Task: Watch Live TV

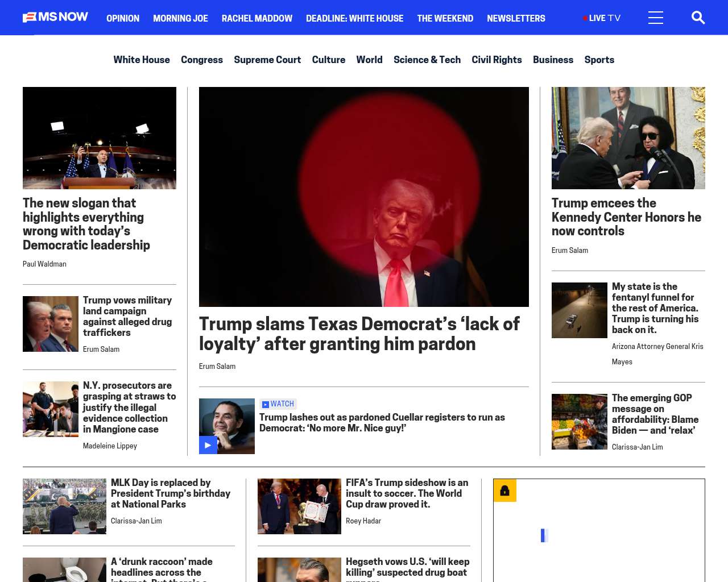Action: tap(602, 18)
